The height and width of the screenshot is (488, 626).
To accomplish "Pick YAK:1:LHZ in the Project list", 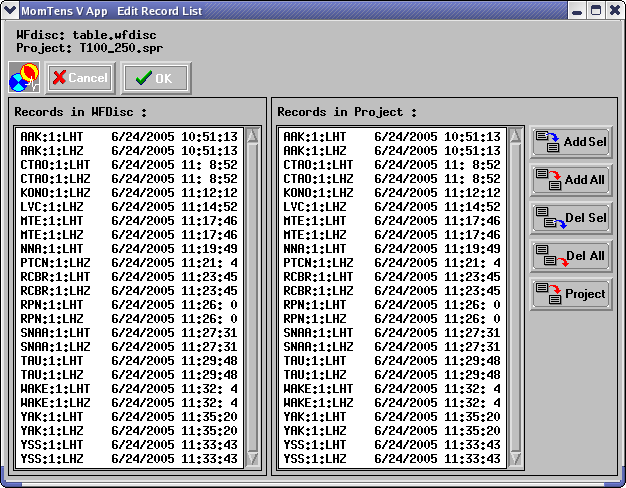I will 392,430.
